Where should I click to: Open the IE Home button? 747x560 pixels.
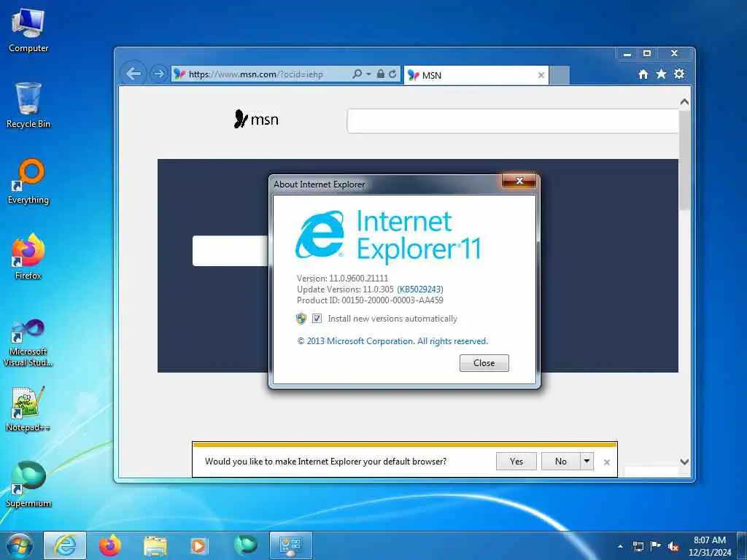(643, 74)
